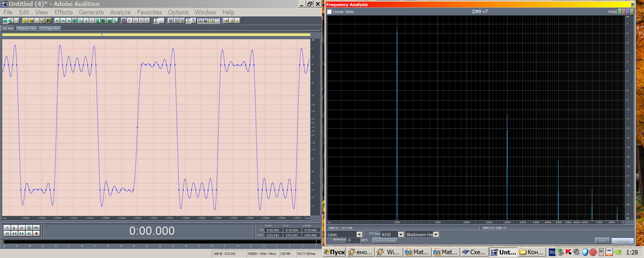Click the large 0:00.000 time display
The height and width of the screenshot is (258, 644).
point(152,231)
